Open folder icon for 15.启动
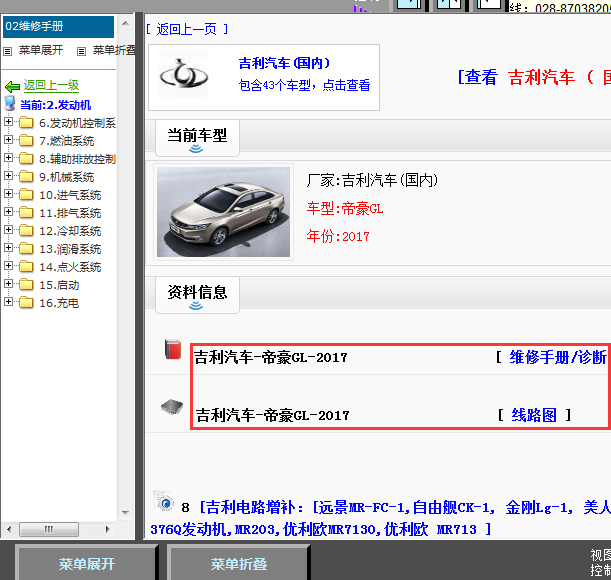This screenshot has width=611, height=580. click(26, 284)
